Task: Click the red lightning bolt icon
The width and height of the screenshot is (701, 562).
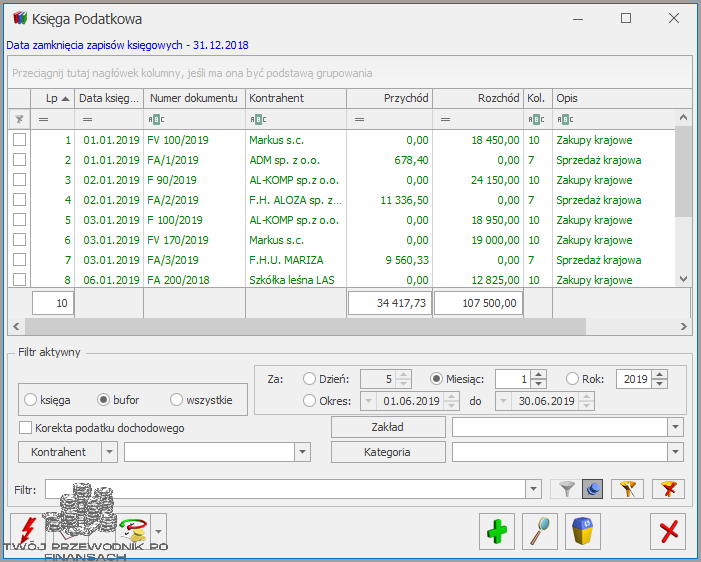Action: (x=29, y=531)
